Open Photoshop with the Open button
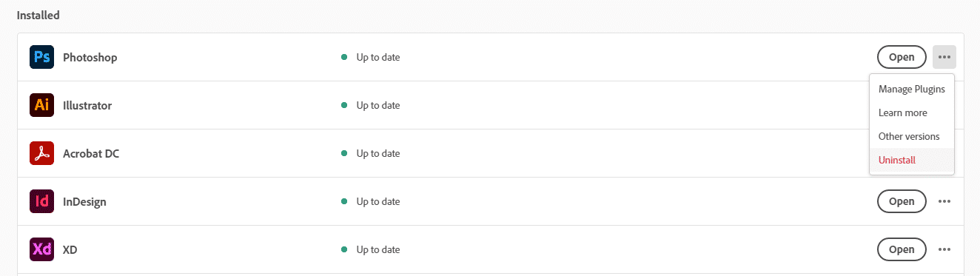 coord(902,57)
